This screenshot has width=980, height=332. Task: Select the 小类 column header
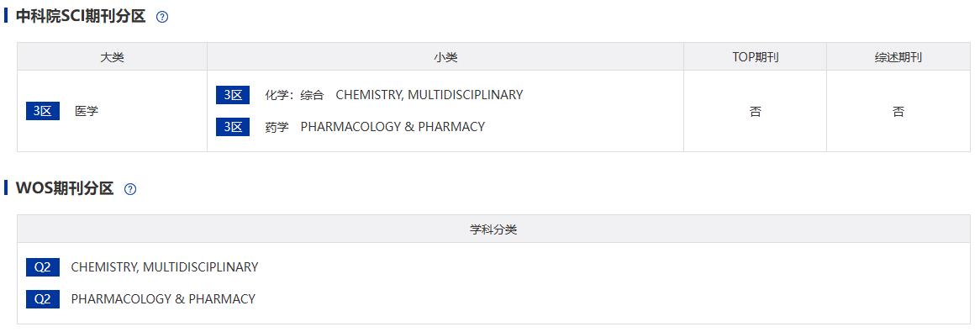[x=445, y=57]
